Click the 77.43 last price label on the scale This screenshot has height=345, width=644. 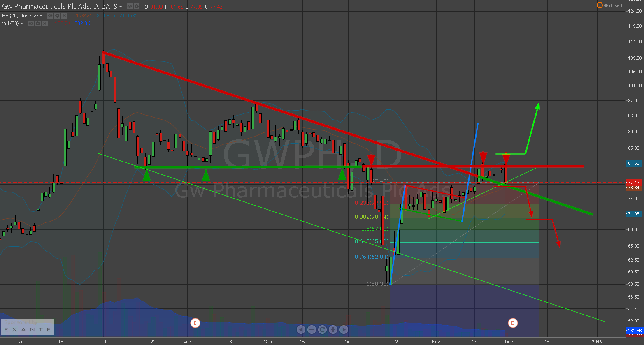[634, 182]
